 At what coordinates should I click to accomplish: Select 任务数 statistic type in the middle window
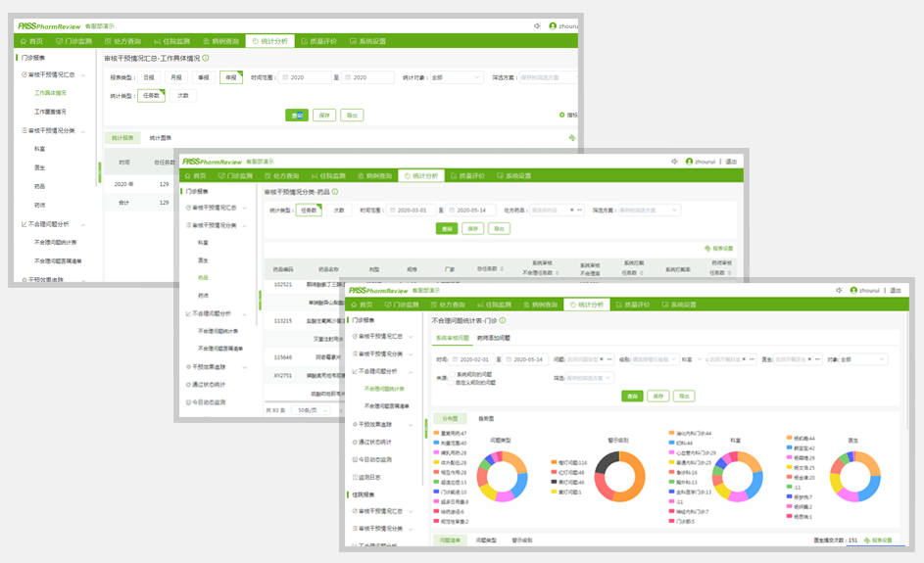tap(309, 211)
